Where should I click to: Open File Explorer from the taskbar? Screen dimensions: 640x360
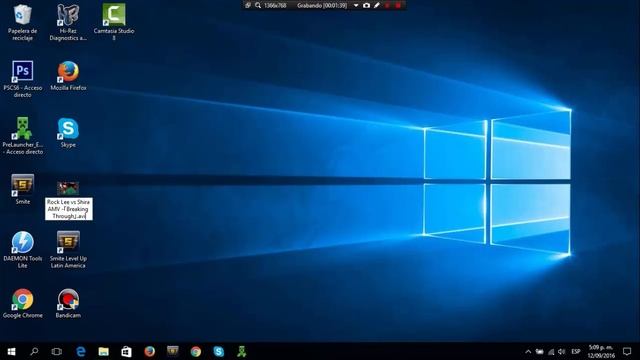point(104,351)
